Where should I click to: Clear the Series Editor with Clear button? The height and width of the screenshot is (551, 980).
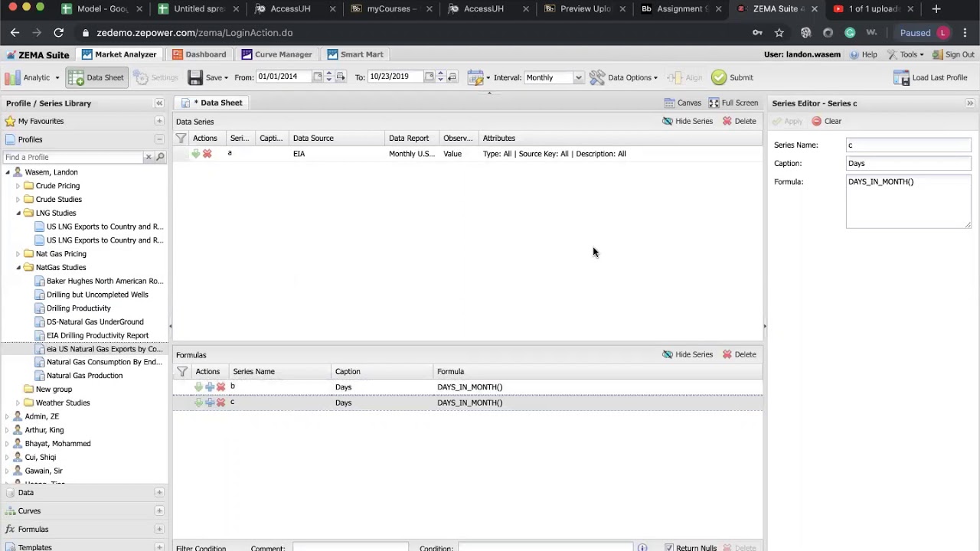tap(827, 121)
